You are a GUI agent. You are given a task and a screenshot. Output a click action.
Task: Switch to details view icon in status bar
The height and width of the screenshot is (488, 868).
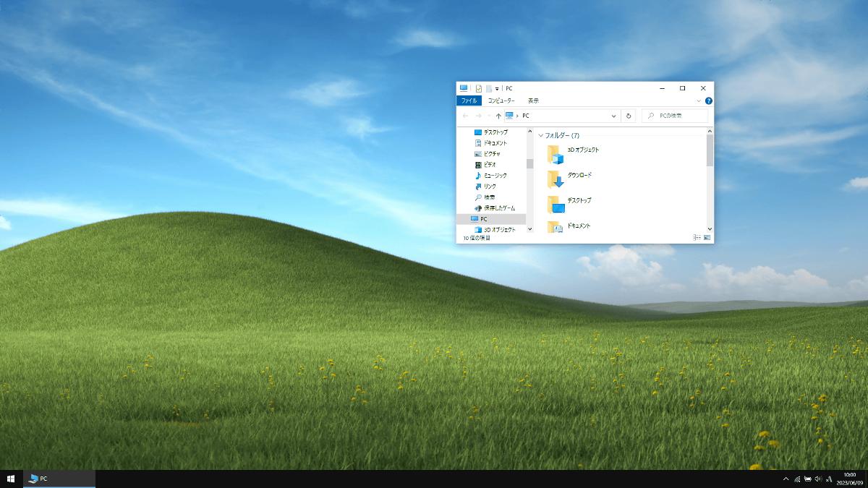[x=697, y=238]
